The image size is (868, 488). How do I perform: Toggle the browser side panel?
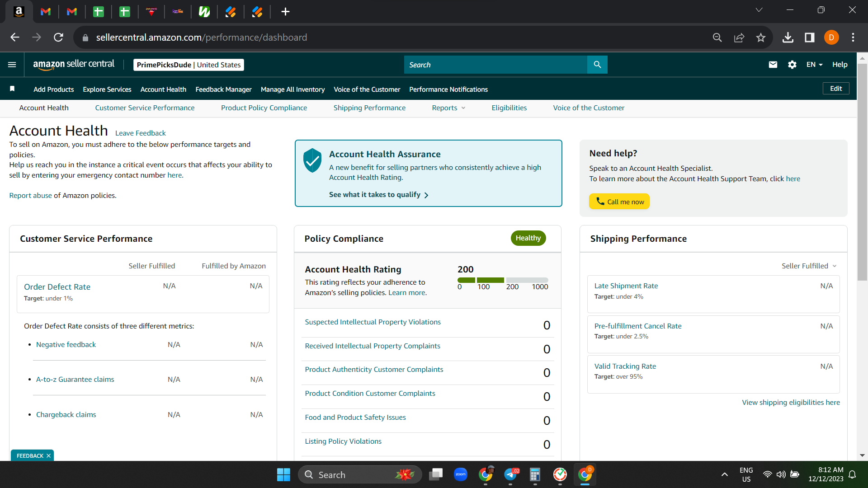(810, 38)
